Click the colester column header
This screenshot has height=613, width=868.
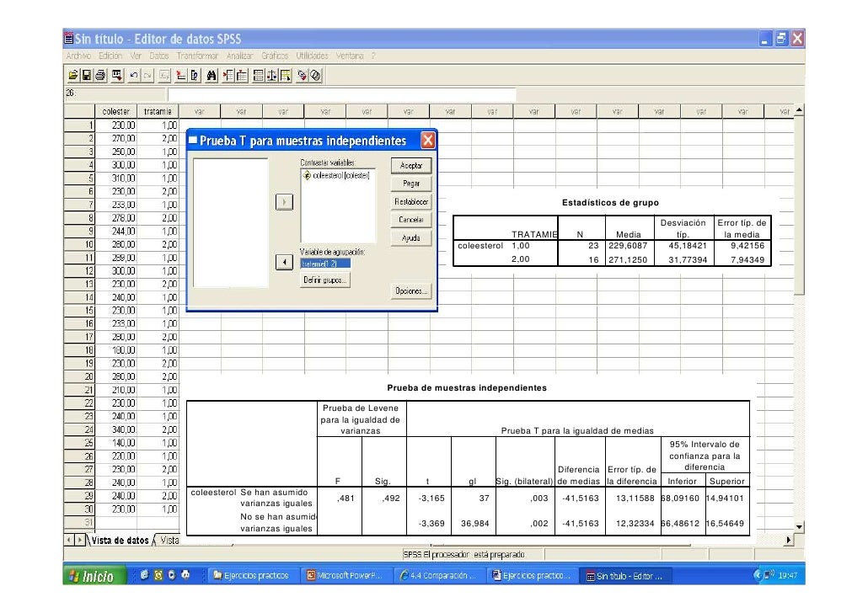115,111
